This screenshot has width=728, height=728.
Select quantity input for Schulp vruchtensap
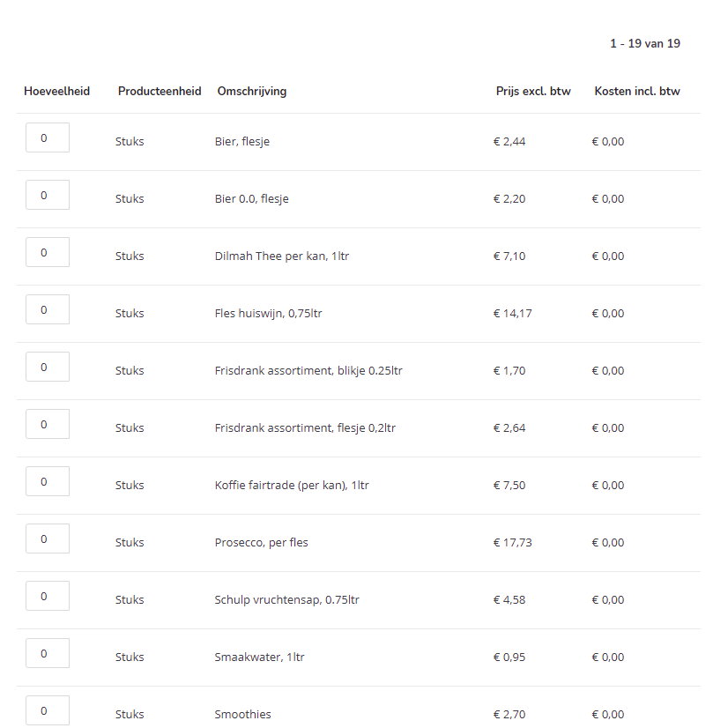point(48,596)
